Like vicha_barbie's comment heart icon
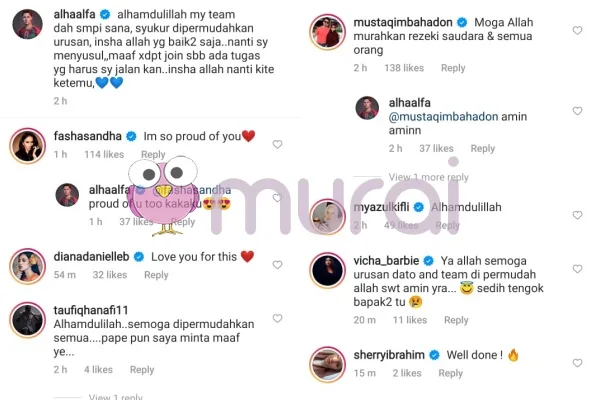 click(577, 269)
